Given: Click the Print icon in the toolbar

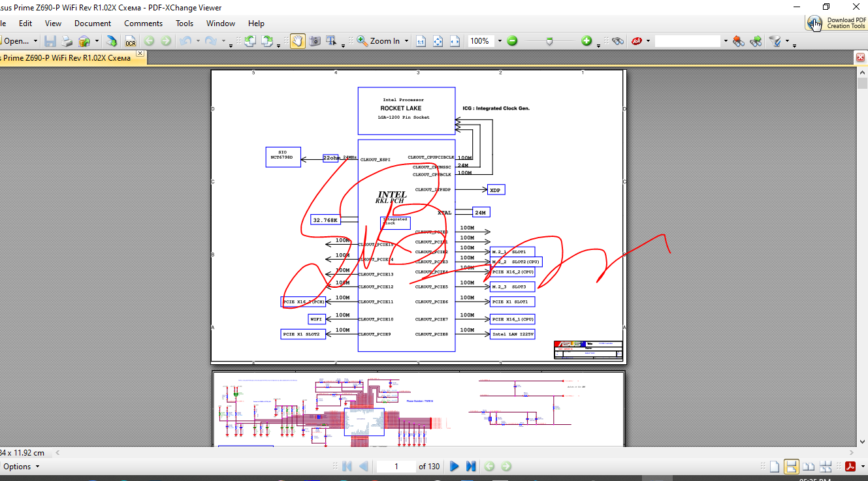Looking at the screenshot, I should 67,41.
